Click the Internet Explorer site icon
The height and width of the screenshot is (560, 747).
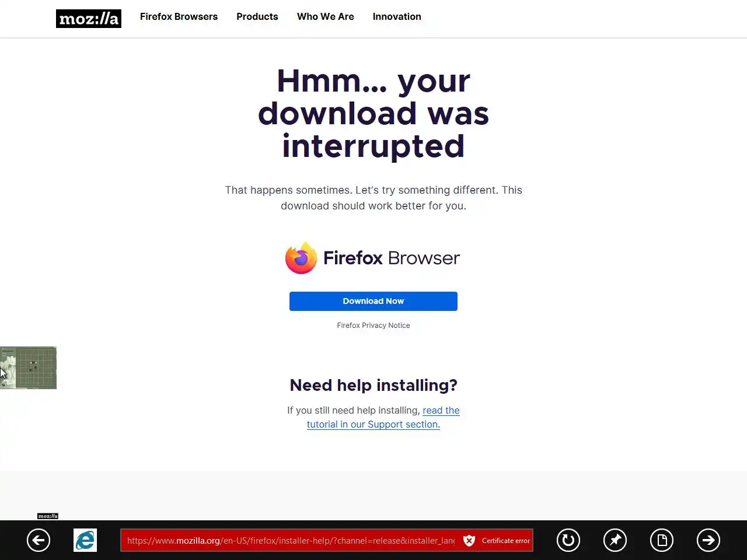pyautogui.click(x=85, y=540)
